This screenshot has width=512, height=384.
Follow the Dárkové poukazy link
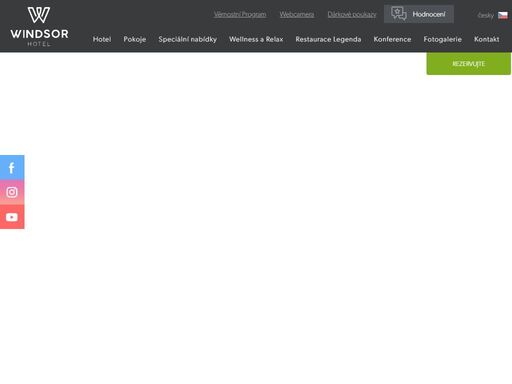pos(352,14)
